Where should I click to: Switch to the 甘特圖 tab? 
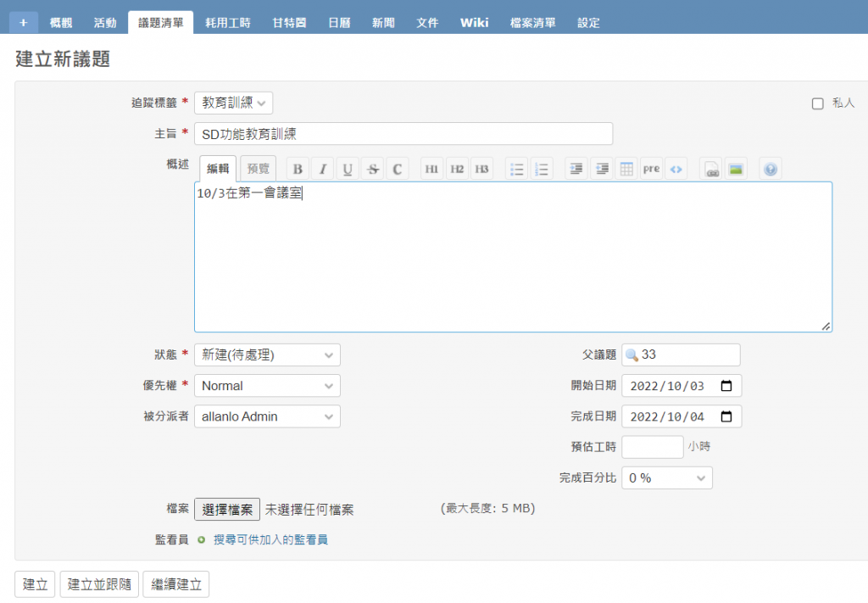tap(289, 23)
